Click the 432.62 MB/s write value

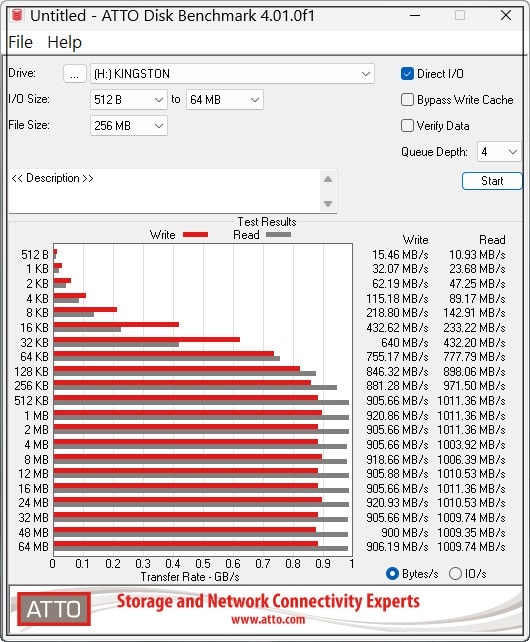tap(397, 328)
